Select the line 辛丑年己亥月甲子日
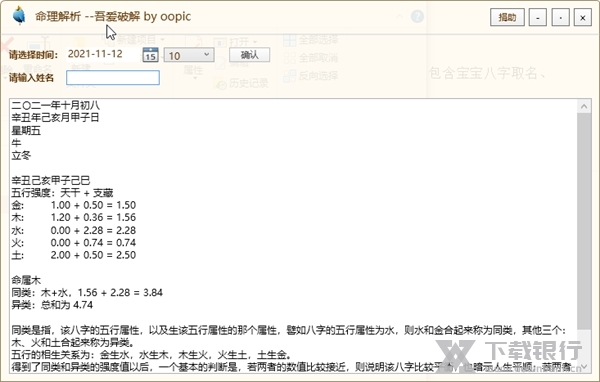Viewport: 600px width, 382px height. pyautogui.click(x=55, y=118)
